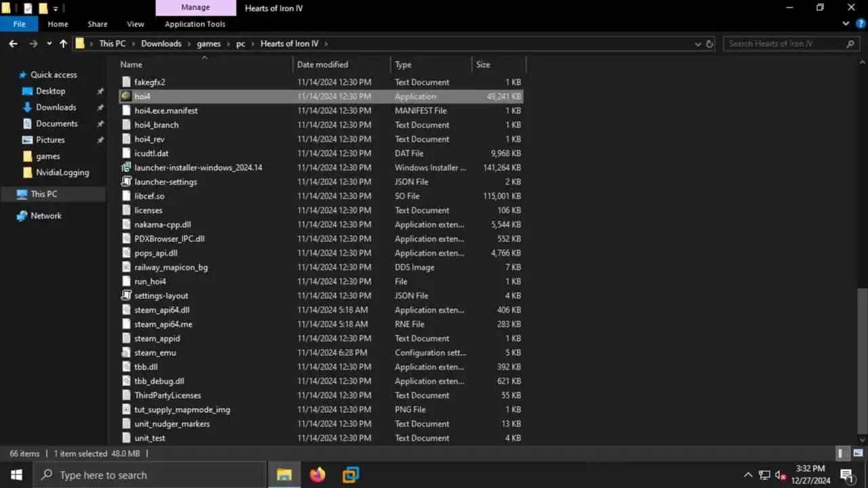
Task: Click the steam_emu configuration file icon
Action: 126,352
